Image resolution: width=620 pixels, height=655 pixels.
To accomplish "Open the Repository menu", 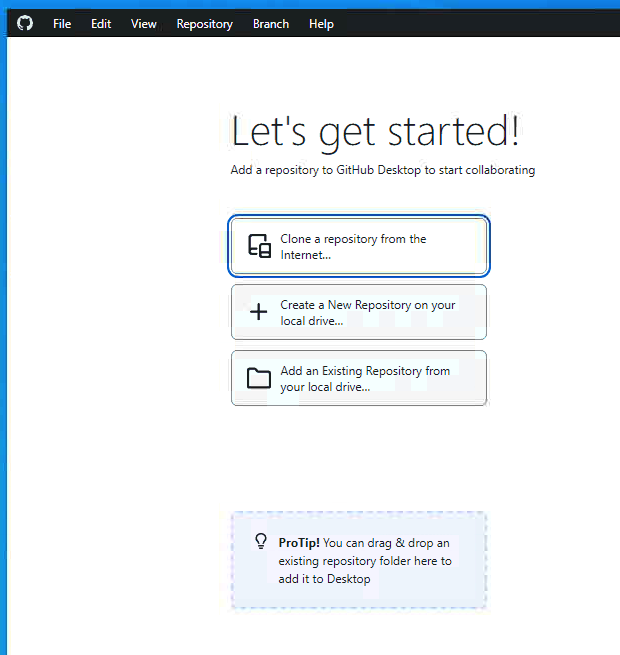I will (x=205, y=24).
